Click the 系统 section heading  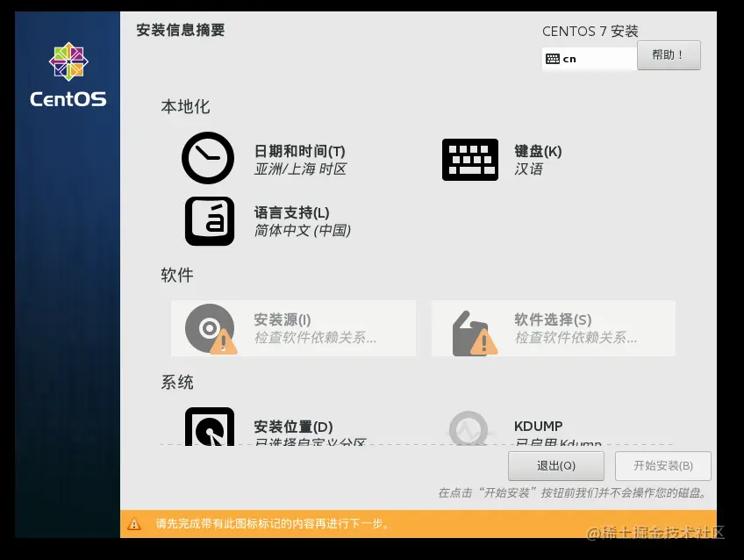177,383
